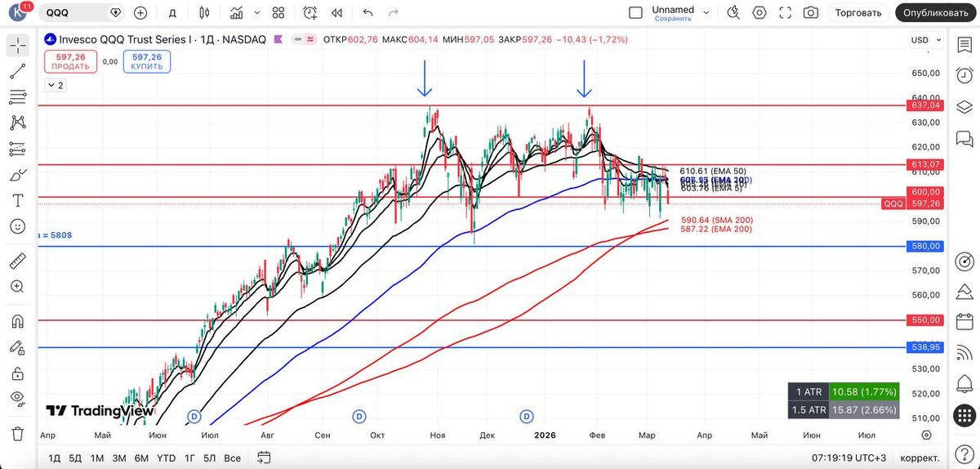Click the Сохранить link under Unnamed
This screenshot has width=980, height=469.
pos(673,18)
